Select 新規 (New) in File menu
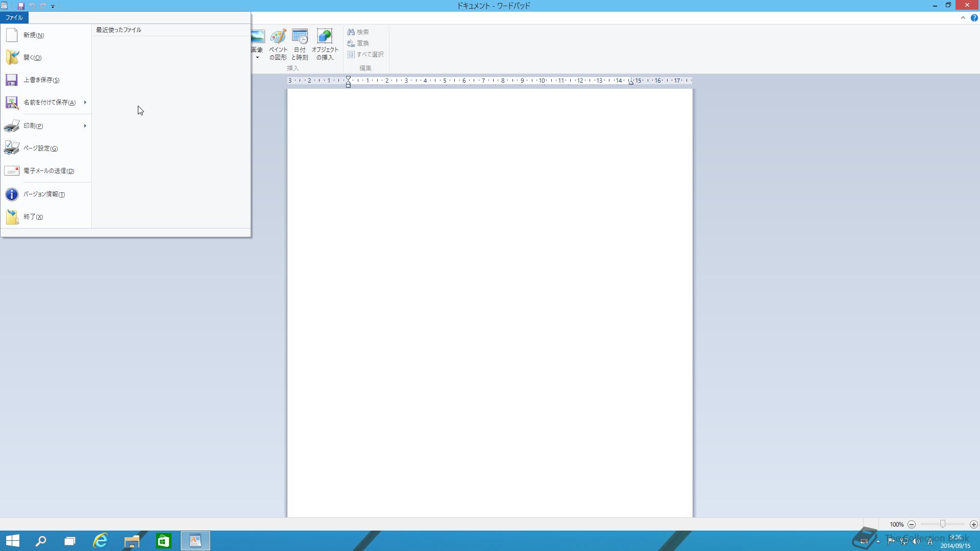Viewport: 980px width, 551px height. (34, 35)
